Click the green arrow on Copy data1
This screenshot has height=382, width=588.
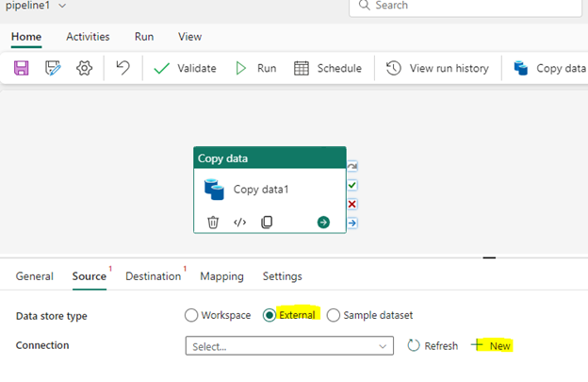tap(323, 223)
